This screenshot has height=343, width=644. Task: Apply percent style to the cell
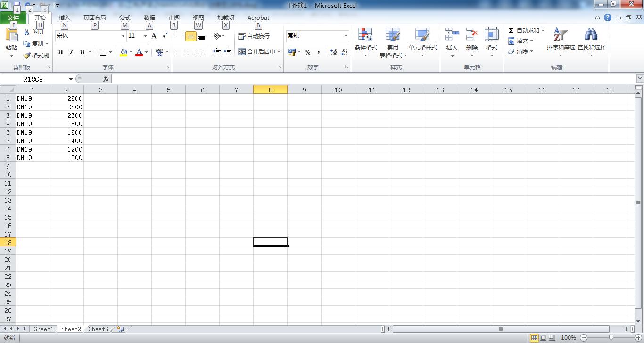point(307,52)
